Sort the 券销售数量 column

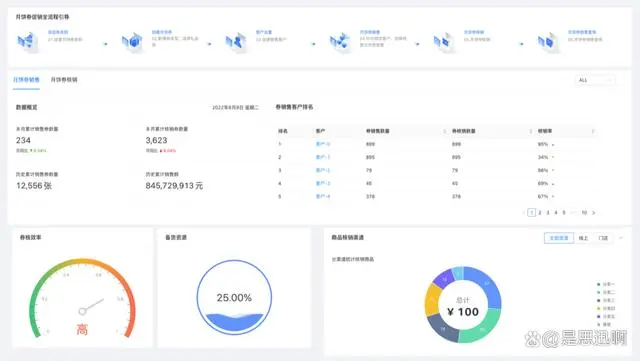(444, 131)
